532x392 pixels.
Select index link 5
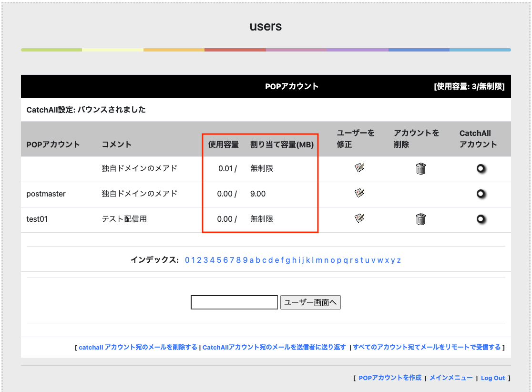coord(219,260)
